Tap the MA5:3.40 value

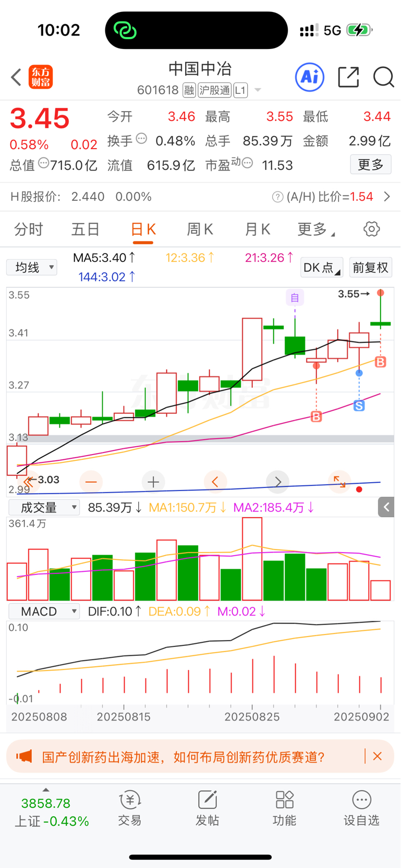point(104,258)
